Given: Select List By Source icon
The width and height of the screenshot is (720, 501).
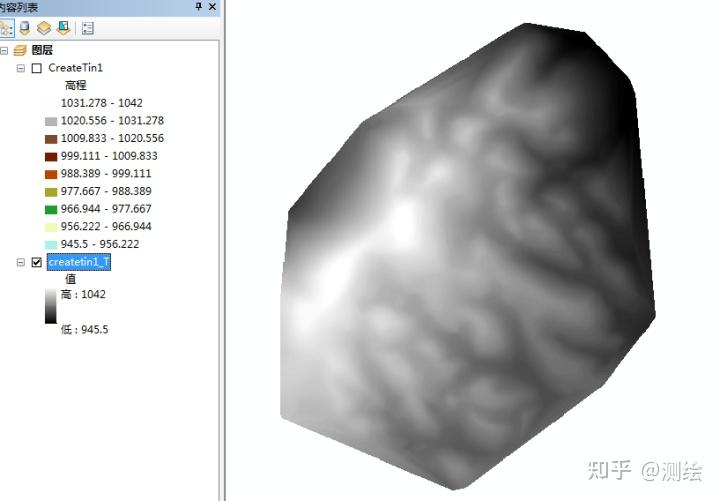Looking at the screenshot, I should (x=25, y=28).
